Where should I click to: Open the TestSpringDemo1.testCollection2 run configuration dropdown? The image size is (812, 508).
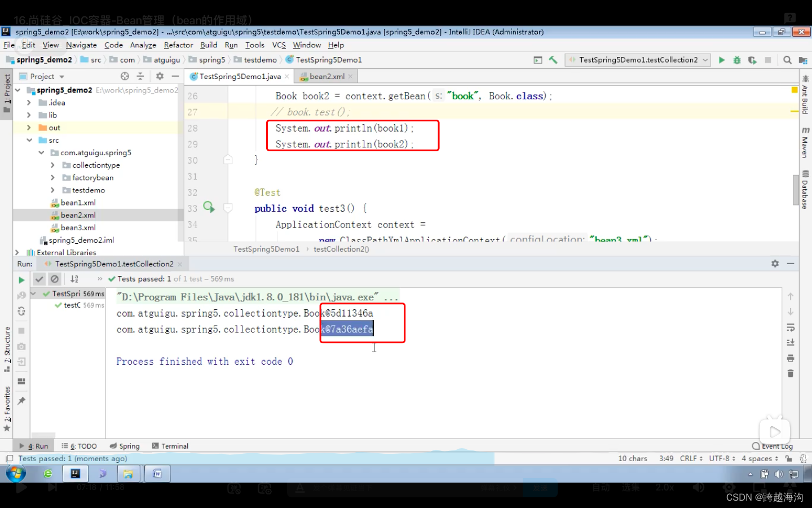tap(638, 60)
